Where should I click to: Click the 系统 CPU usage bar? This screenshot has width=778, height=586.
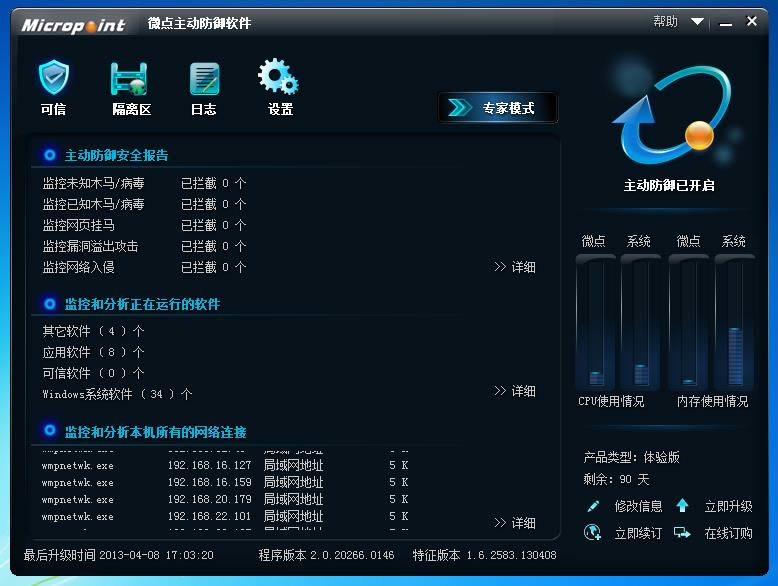click(641, 323)
